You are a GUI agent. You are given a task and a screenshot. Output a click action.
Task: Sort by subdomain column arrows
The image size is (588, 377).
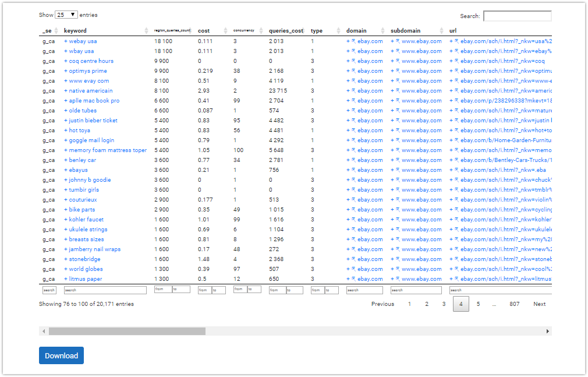point(441,31)
